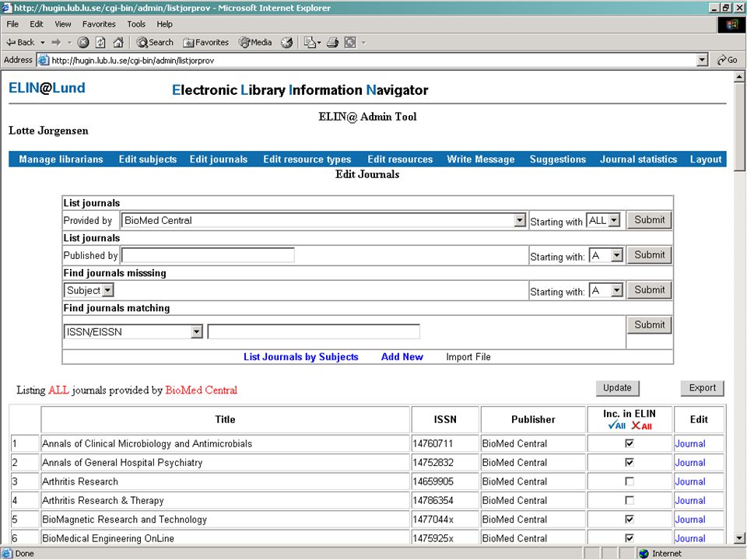Click the page icon in address bar
The image size is (747, 560).
tap(44, 60)
